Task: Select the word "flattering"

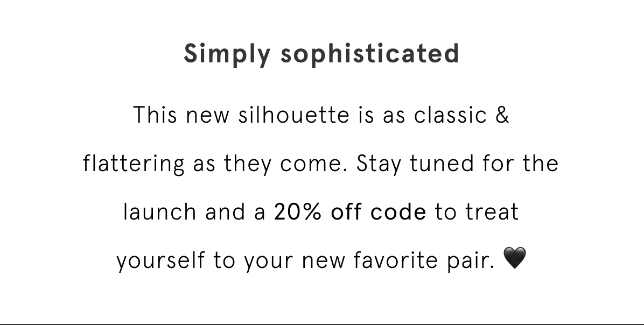Action: tap(134, 164)
